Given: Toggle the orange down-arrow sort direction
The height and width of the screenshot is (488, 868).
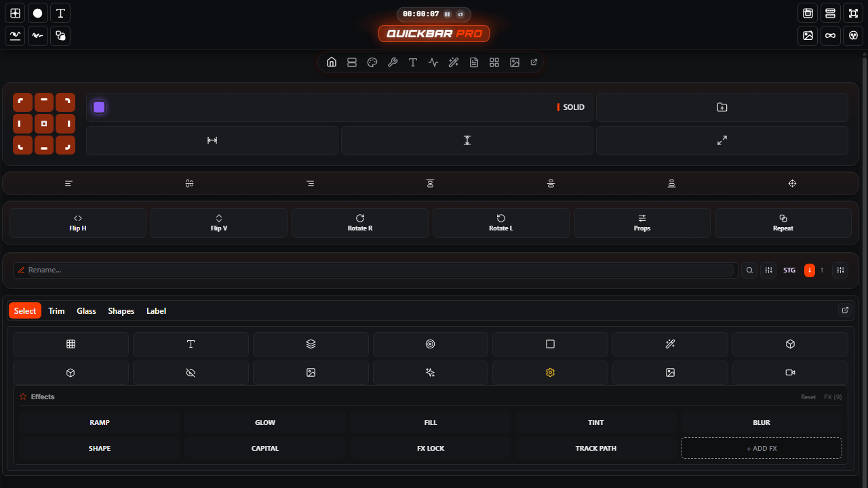Looking at the screenshot, I should point(810,270).
